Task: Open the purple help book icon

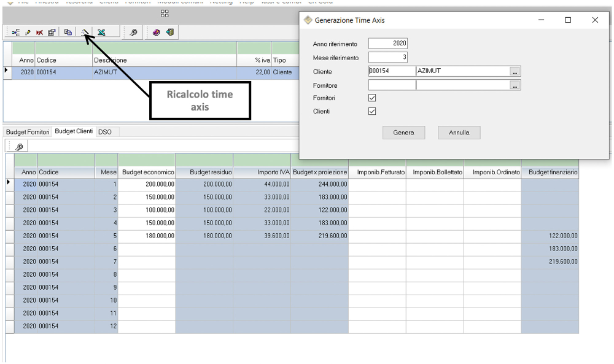Action: [157, 33]
